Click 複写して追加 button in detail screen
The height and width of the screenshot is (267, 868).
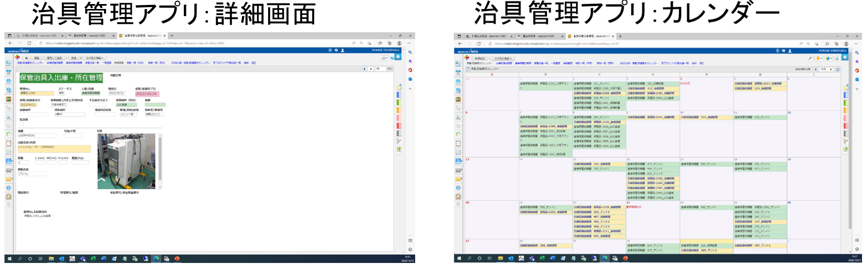tap(54, 58)
